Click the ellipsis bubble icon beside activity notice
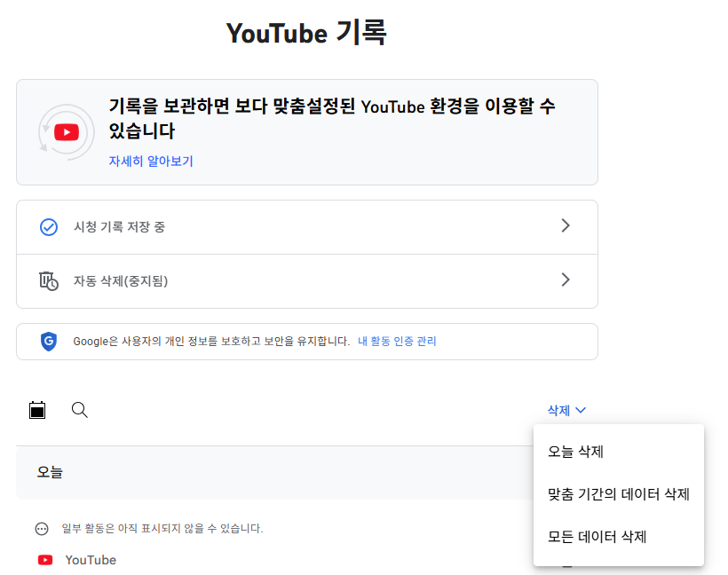 [x=42, y=529]
